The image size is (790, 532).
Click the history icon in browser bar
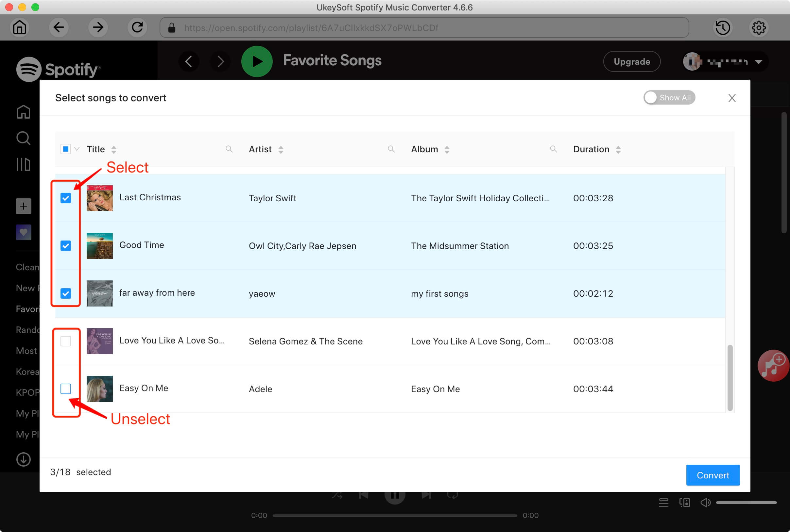722,27
